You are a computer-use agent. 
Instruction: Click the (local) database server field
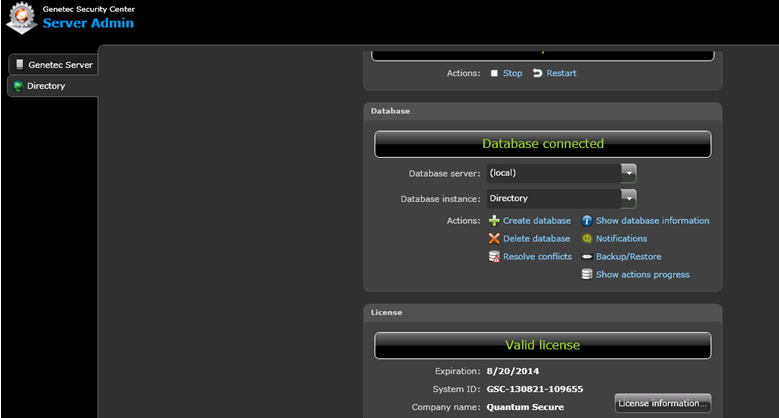(552, 173)
